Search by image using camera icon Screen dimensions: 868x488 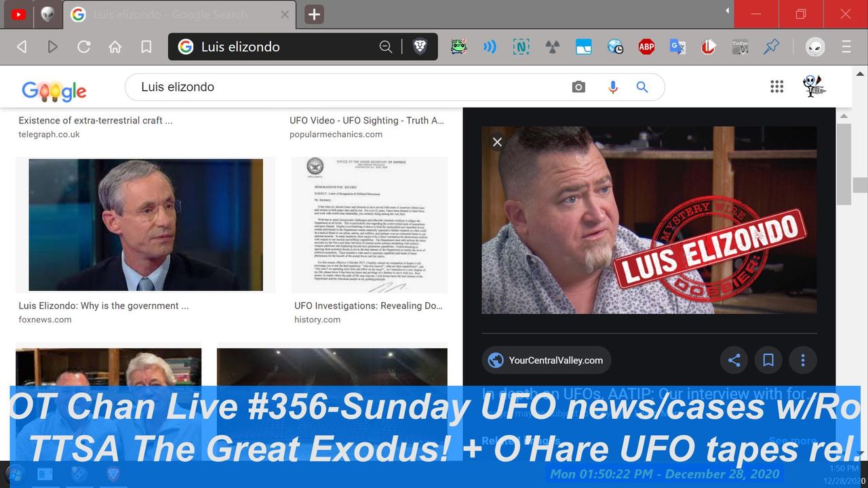pos(578,87)
